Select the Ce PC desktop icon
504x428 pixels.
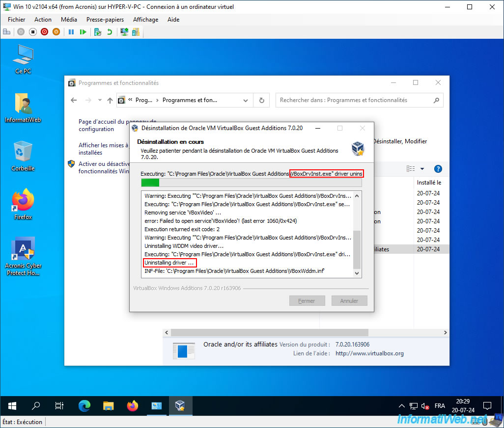pos(23,60)
